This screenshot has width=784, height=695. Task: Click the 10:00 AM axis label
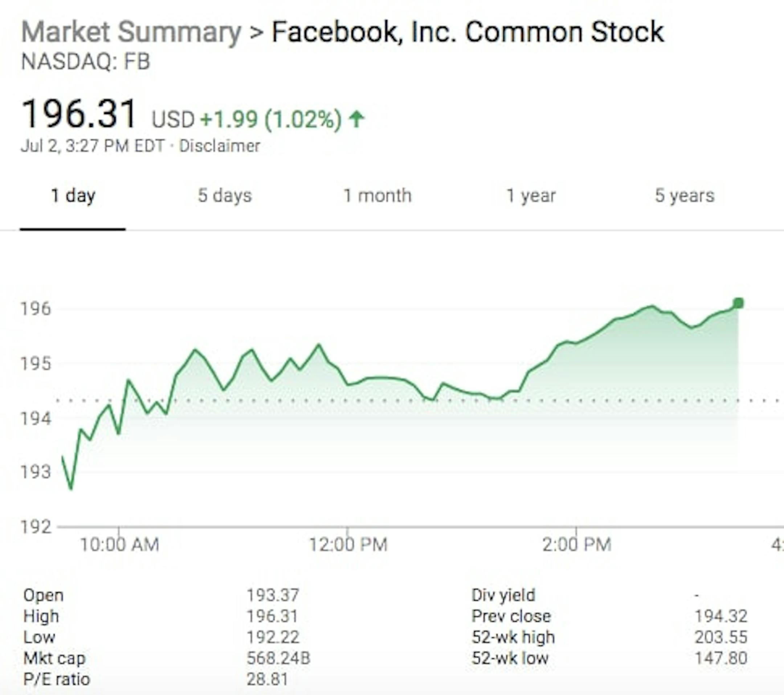click(x=119, y=545)
